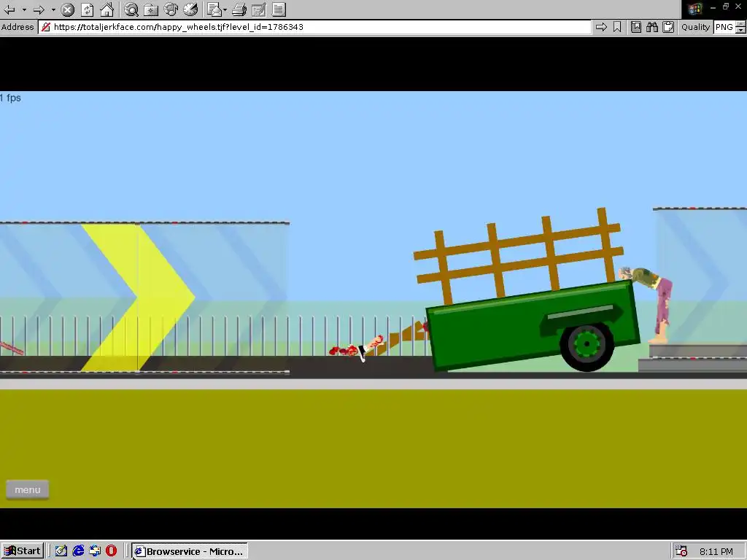Click the quick launch sync arrows icon

(x=95, y=551)
